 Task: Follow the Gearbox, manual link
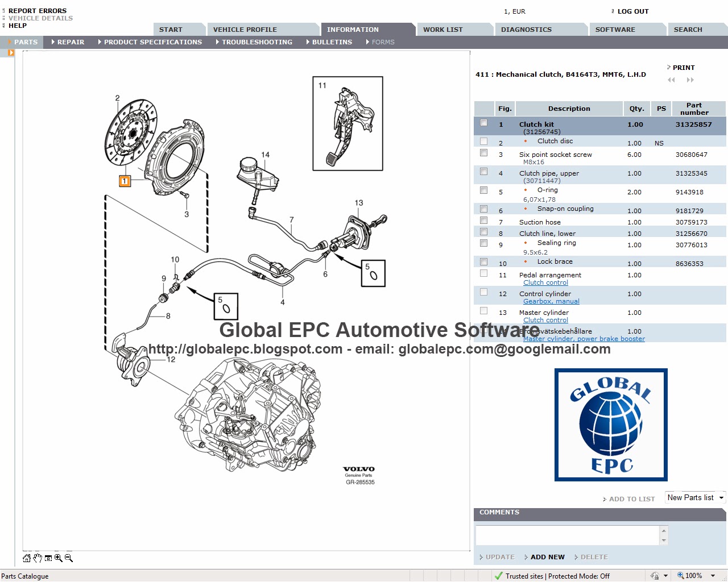pyautogui.click(x=551, y=301)
